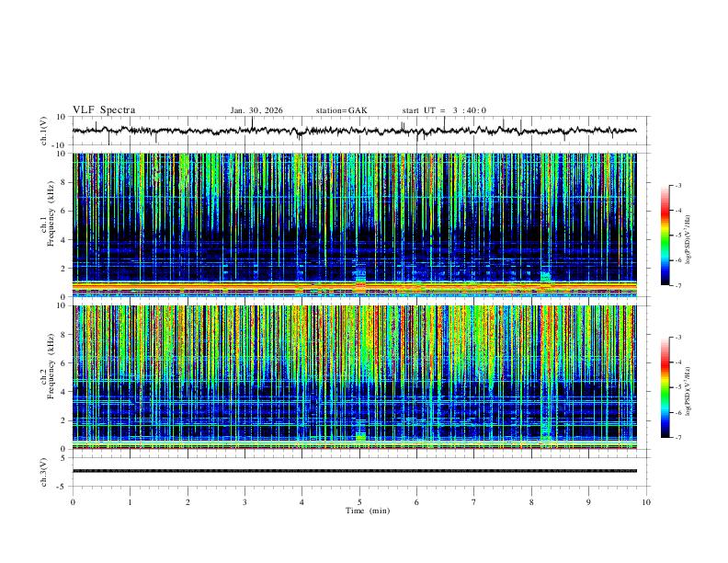Screen dimensions: 728x563
Task: Click the "ch.3(V)" axis label
Action: pos(44,473)
